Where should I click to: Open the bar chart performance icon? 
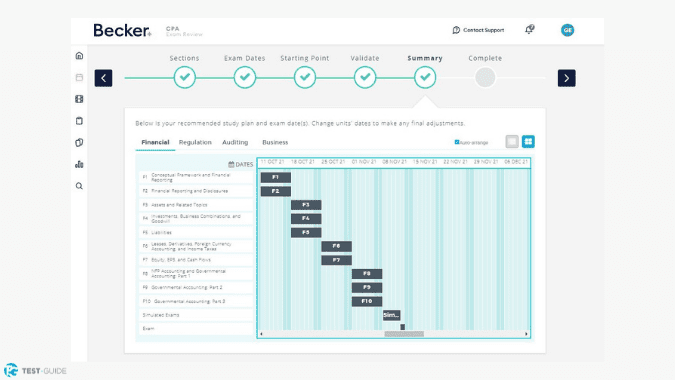tap(79, 164)
